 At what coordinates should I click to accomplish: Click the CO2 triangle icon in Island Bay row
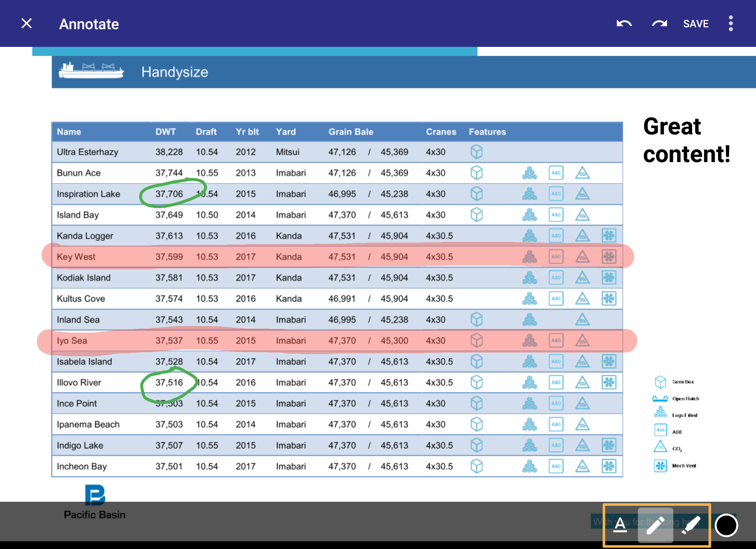[583, 215]
